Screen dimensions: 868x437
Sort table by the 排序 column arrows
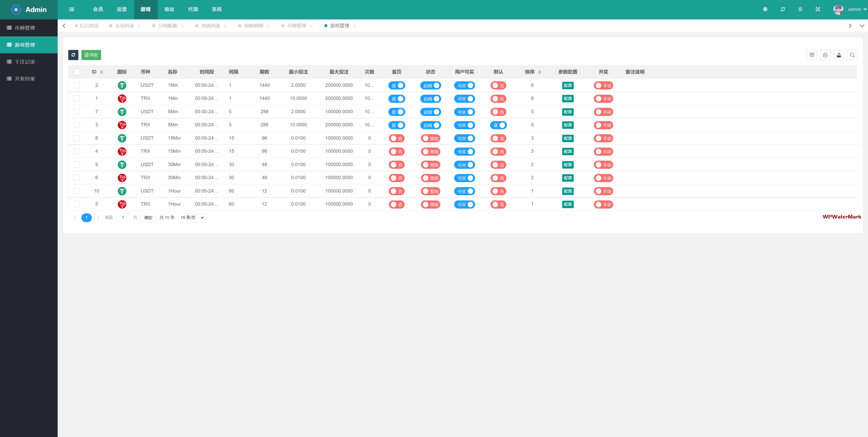coord(540,72)
